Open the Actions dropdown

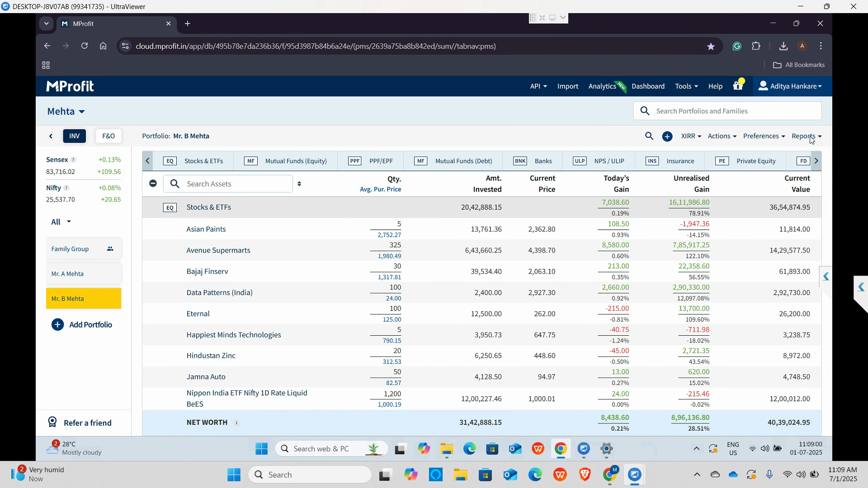pos(722,136)
